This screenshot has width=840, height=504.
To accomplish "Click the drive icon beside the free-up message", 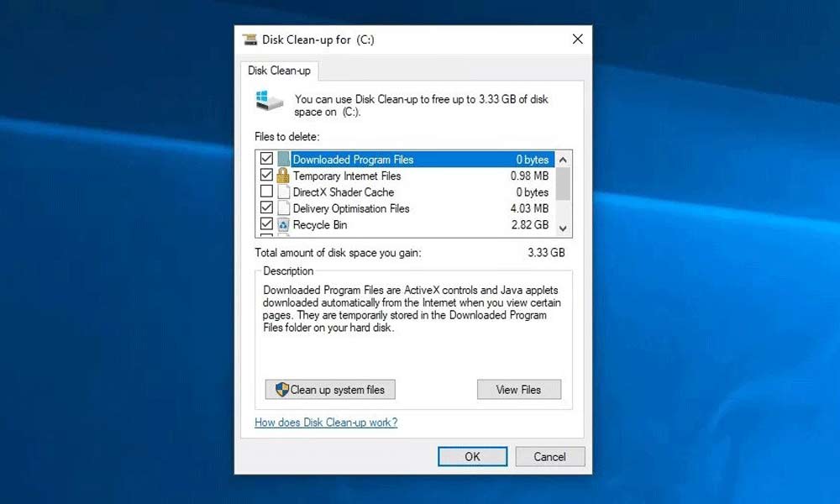I will [270, 101].
